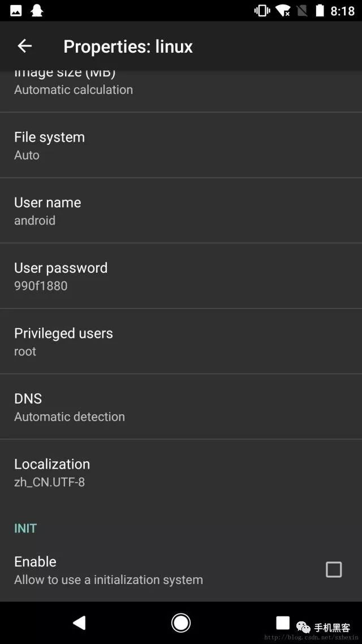Open the File system setting
Screen dimensions: 362x644
coord(181,145)
